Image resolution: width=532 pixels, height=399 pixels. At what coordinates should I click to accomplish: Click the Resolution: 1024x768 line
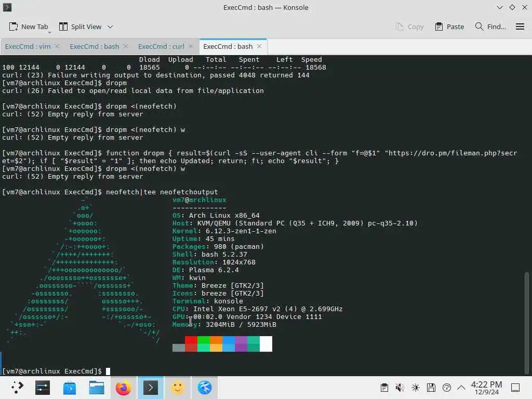(214, 262)
